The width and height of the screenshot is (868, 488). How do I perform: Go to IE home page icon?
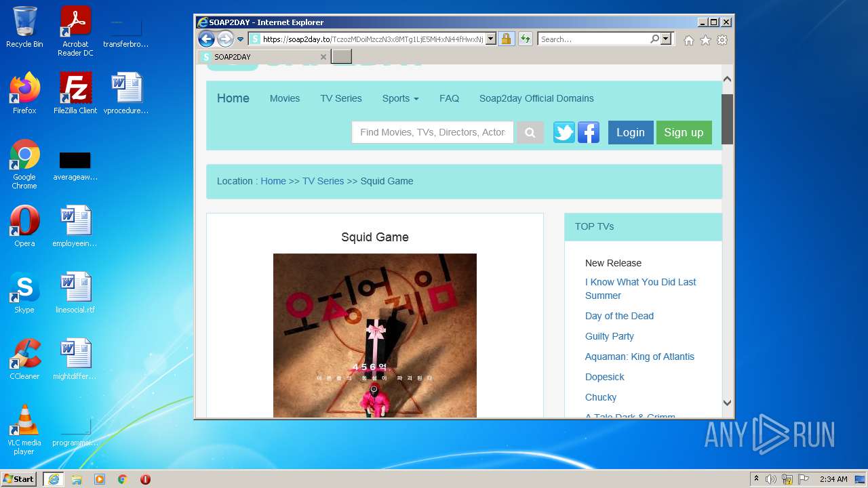[689, 40]
